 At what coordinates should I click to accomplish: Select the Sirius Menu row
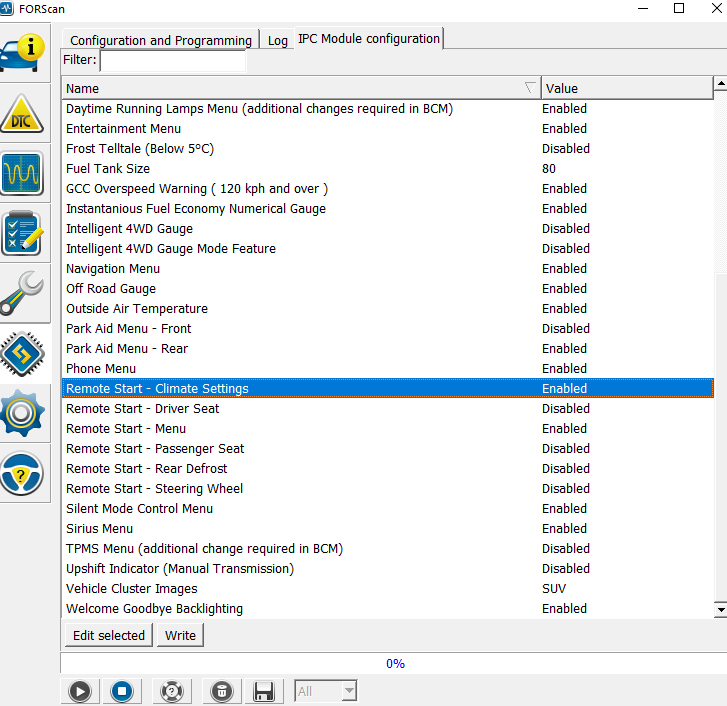388,528
